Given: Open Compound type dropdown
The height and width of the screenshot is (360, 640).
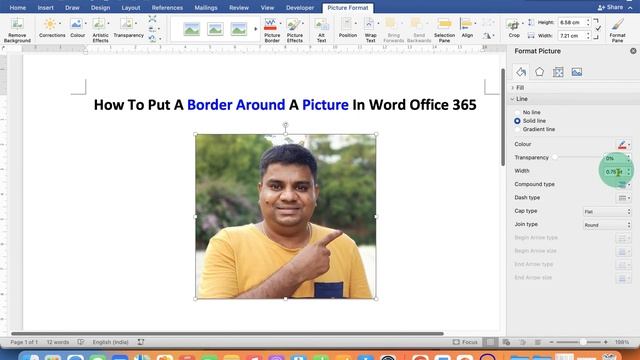Looking at the screenshot, I should click(x=623, y=184).
